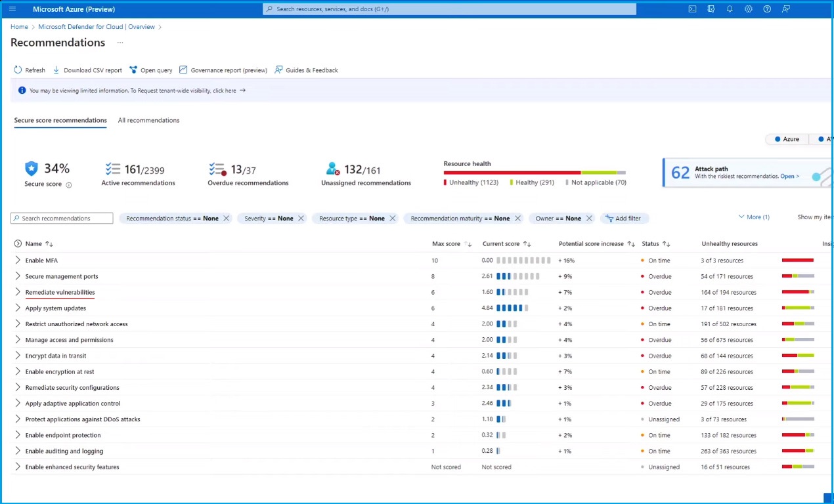Screen dimensions: 834x504
Task: Remove the Recommendation status filter
Action: tap(226, 219)
